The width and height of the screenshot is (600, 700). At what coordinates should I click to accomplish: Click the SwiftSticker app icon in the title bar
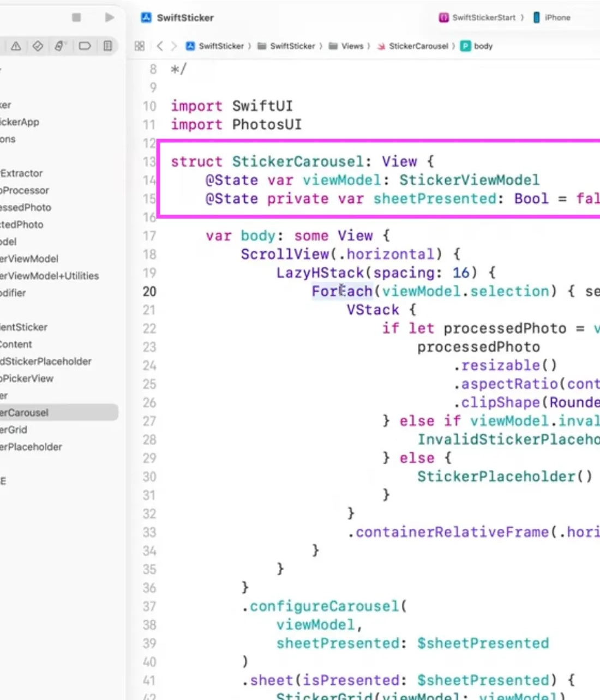pos(146,17)
